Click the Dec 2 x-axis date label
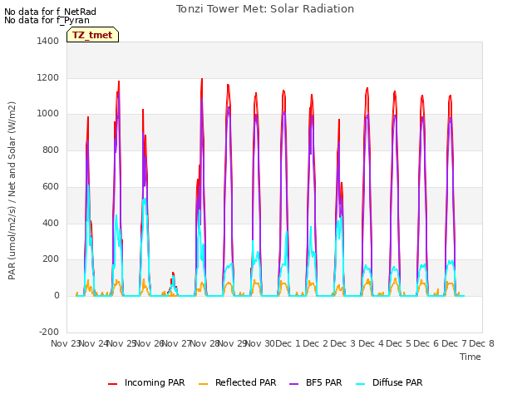The image size is (532, 399). click(x=316, y=343)
